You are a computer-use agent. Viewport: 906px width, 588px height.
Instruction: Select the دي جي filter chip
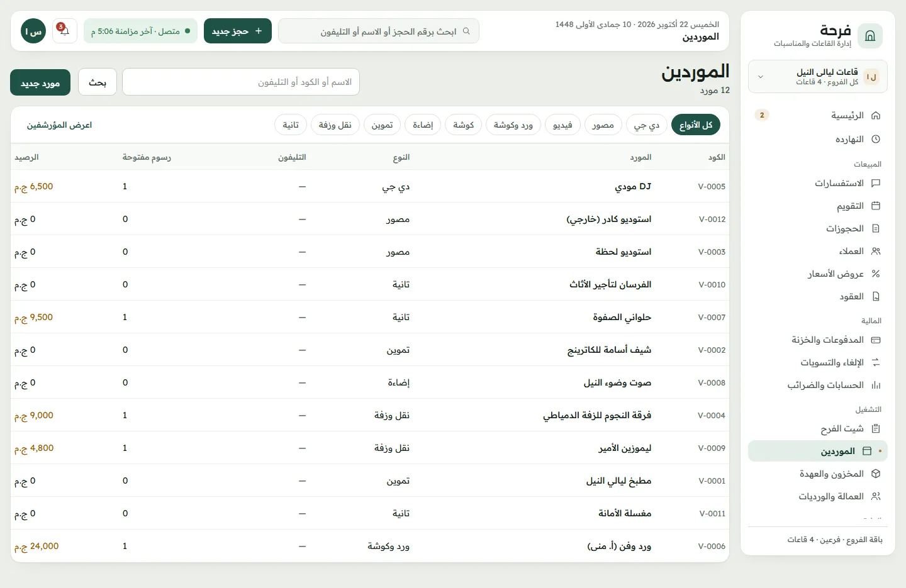(x=647, y=125)
